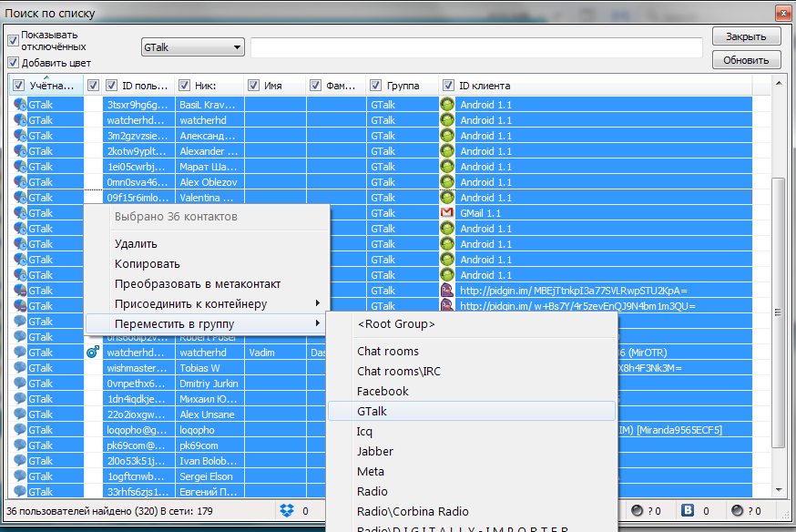
Task: Toggle 'Показывать отключённых' checkbox
Action: click(x=14, y=40)
